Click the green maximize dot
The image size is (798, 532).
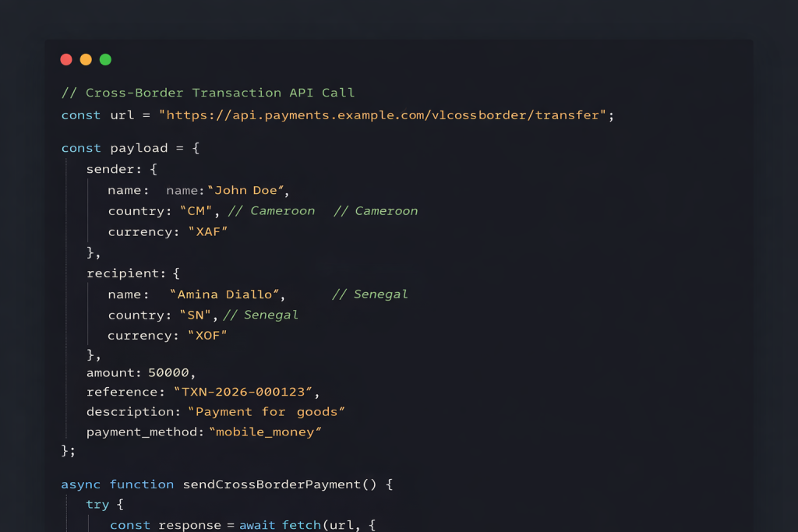[x=105, y=60]
